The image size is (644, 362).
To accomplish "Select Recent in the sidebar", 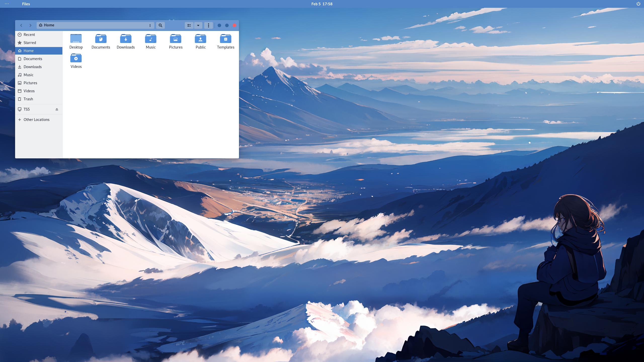I will point(29,35).
